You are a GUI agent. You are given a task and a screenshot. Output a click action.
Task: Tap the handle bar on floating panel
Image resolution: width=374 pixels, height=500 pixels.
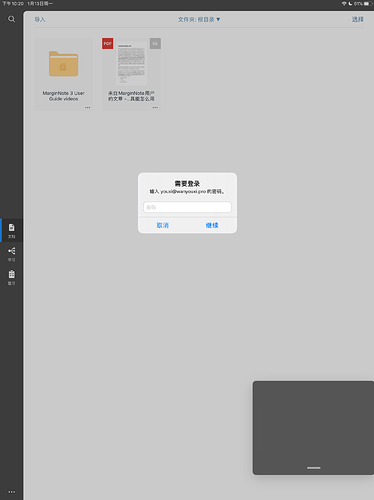click(314, 468)
